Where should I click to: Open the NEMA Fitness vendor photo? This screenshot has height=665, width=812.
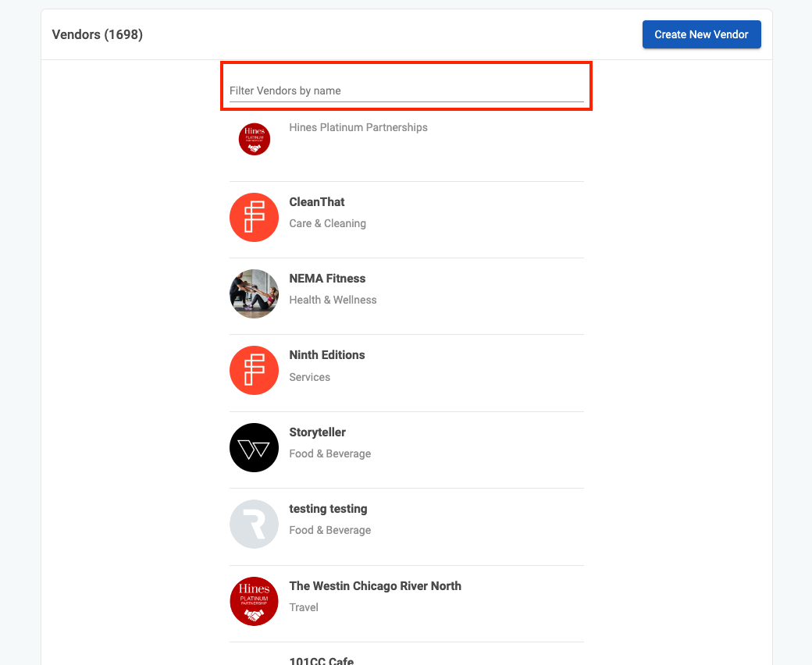(x=254, y=293)
